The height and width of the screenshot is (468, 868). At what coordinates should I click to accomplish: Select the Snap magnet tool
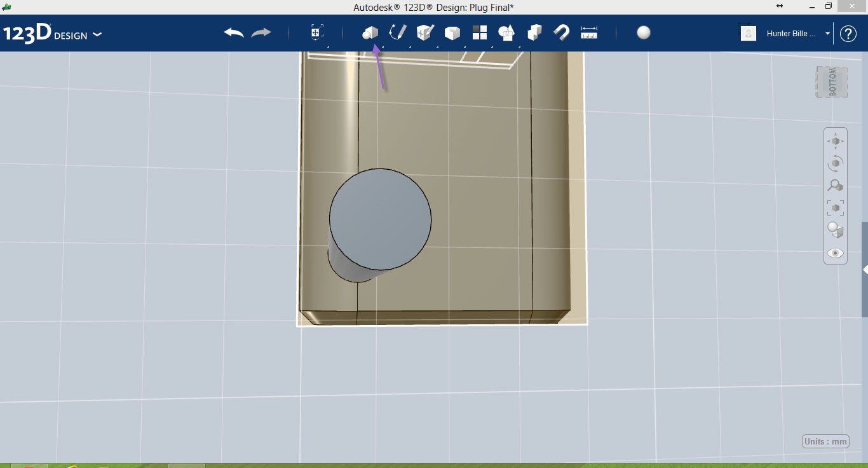tap(562, 32)
